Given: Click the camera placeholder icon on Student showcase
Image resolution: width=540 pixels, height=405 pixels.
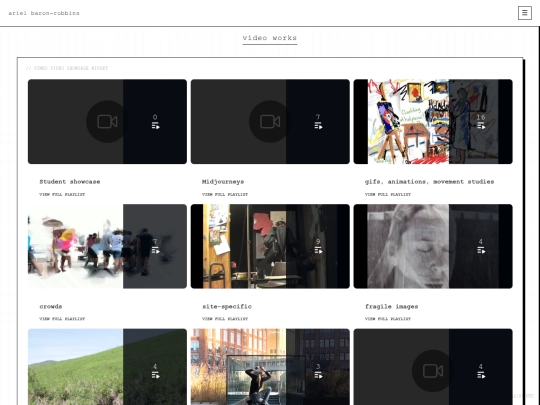Looking at the screenshot, I should [107, 122].
